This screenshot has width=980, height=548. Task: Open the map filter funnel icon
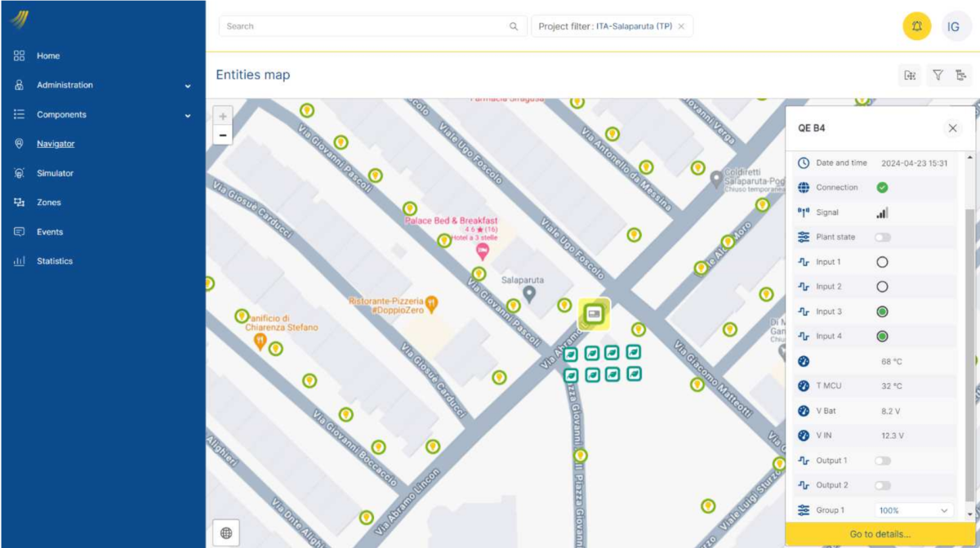coord(938,75)
